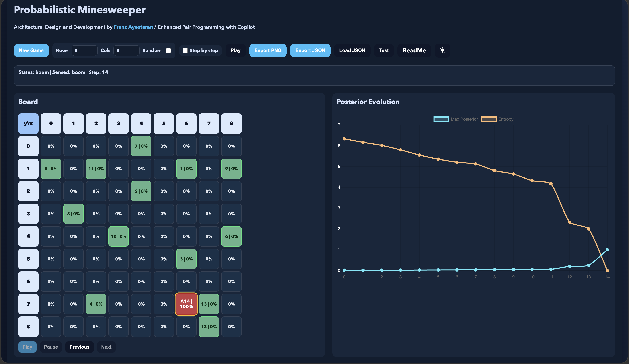
Task: Click the Board panel heading
Action: coord(28,102)
